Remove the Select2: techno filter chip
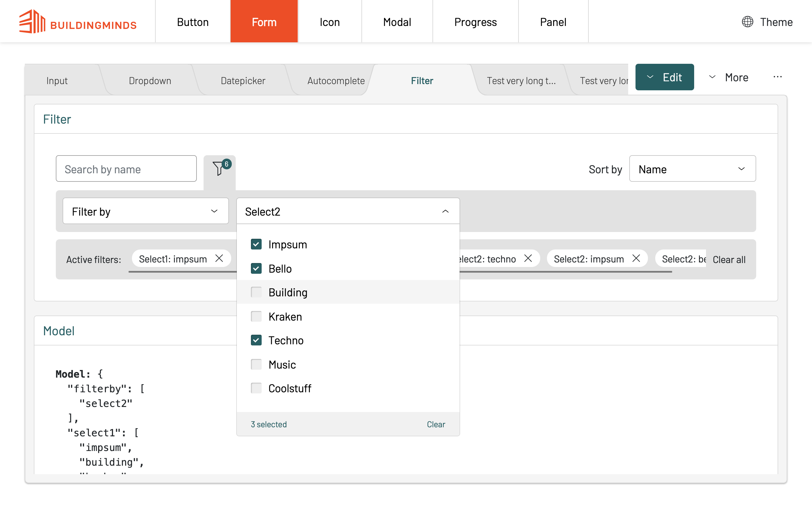This screenshot has height=508, width=812. click(x=528, y=258)
